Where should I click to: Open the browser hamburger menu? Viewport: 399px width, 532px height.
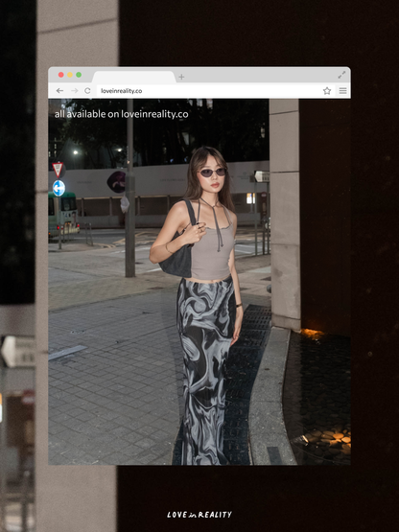[343, 91]
